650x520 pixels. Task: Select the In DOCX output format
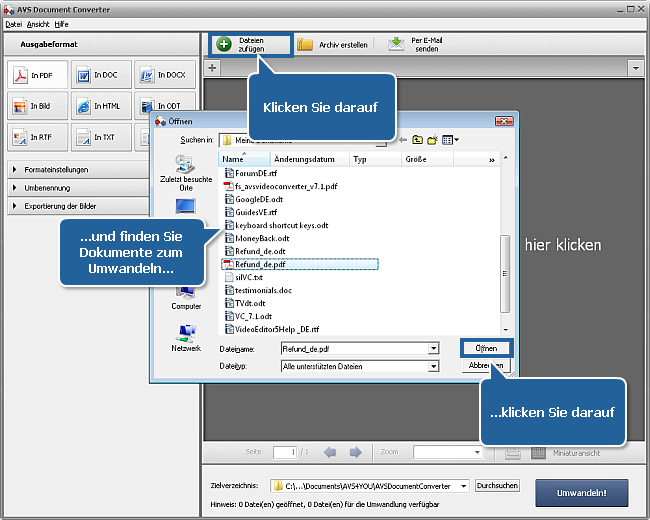coord(165,75)
